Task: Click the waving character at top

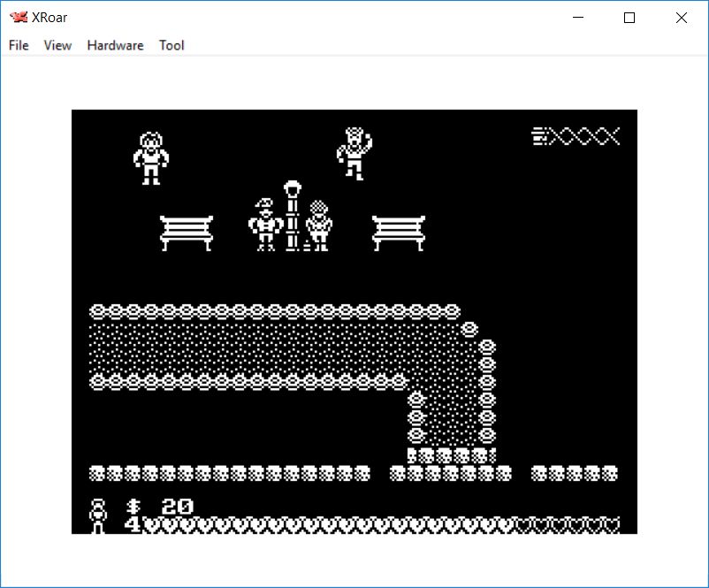Action: point(354,152)
